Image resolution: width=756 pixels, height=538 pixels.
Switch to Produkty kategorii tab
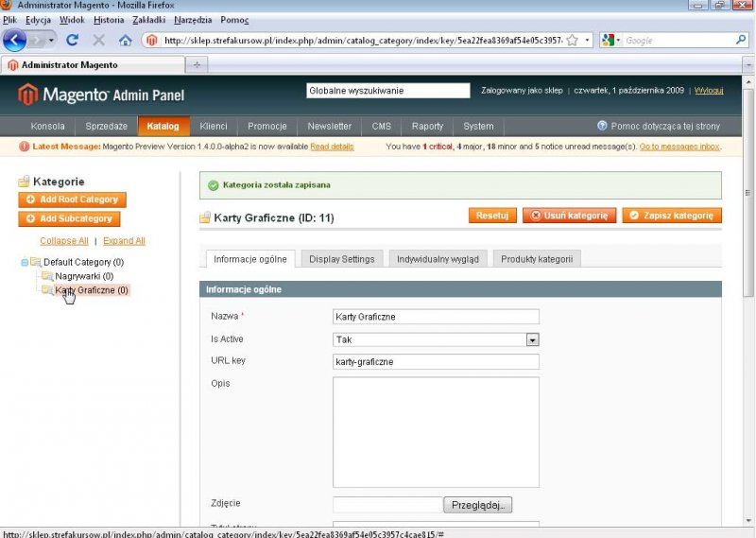pyautogui.click(x=536, y=259)
